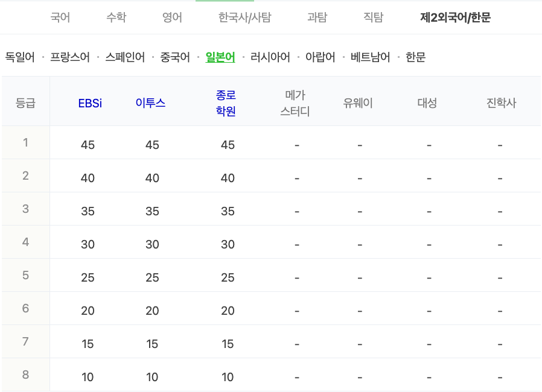This screenshot has width=542, height=392.
Task: Switch to the 직탐 tab
Action: coord(372,17)
